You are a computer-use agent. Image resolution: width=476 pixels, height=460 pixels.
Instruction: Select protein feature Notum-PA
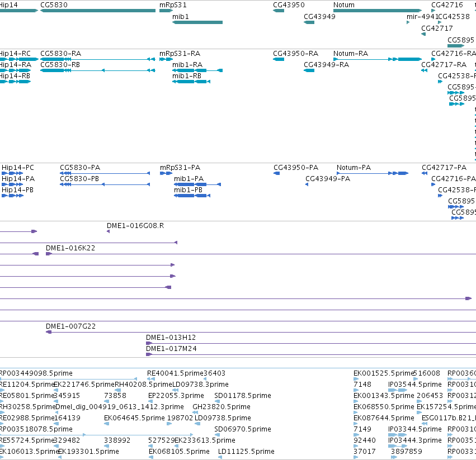click(x=373, y=173)
